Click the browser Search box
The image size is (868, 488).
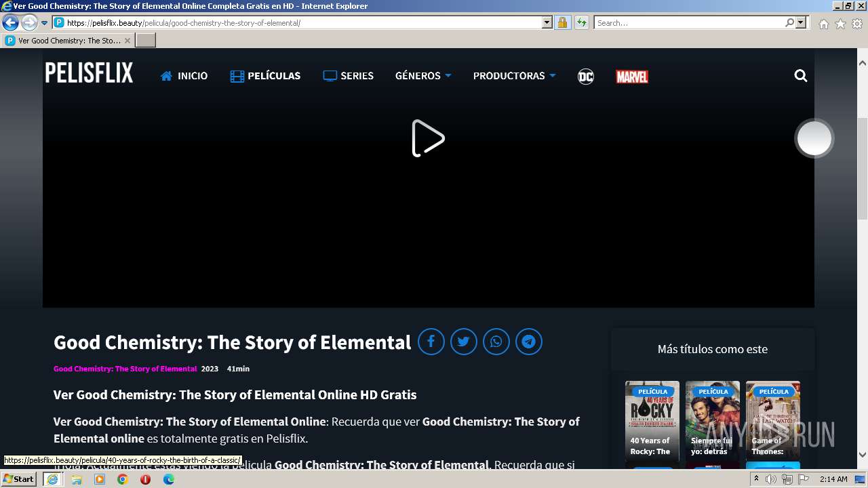[689, 22]
